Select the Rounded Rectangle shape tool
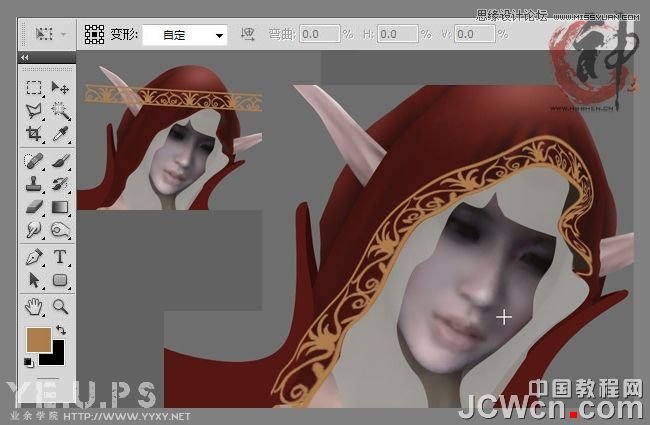This screenshot has height=425, width=650. click(60, 280)
